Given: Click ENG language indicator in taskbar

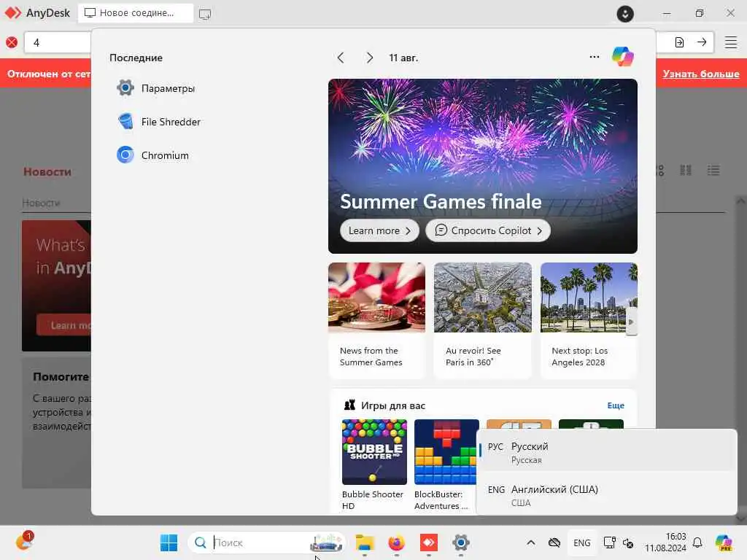Looking at the screenshot, I should 581,542.
